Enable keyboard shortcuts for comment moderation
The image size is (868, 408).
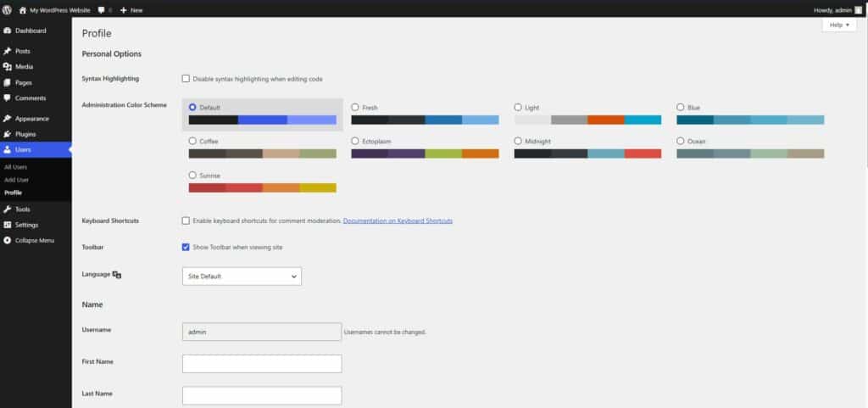pyautogui.click(x=186, y=221)
